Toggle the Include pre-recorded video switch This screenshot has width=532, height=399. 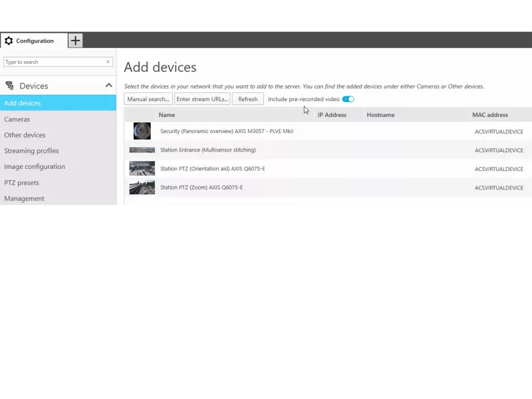348,99
